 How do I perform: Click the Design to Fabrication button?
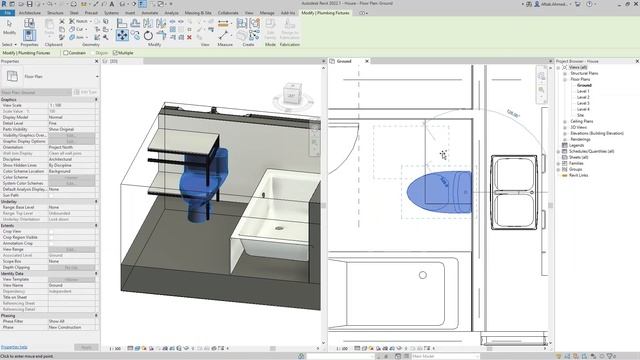point(290,29)
